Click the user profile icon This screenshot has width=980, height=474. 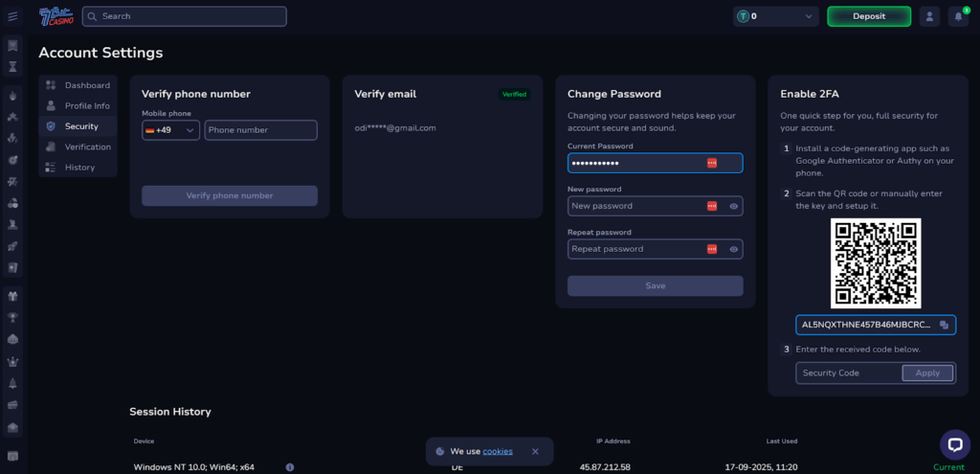pyautogui.click(x=928, y=16)
